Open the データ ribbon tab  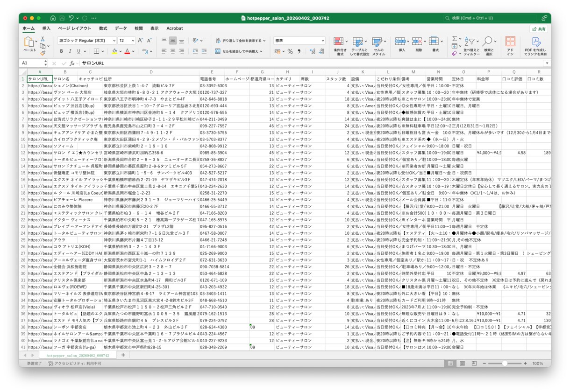point(121,28)
